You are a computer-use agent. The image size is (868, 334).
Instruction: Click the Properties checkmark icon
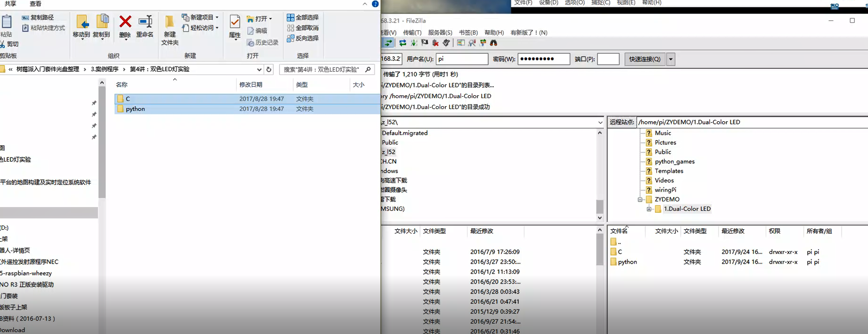tap(235, 22)
